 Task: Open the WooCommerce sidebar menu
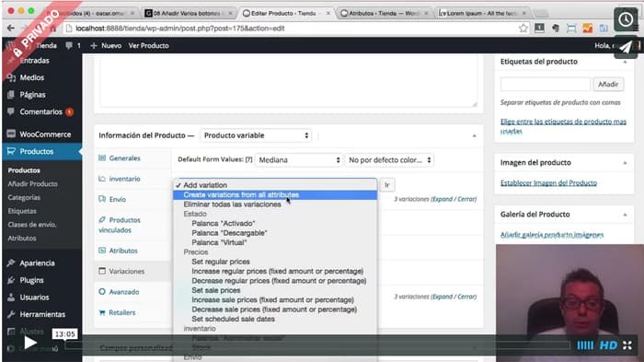pyautogui.click(x=45, y=134)
